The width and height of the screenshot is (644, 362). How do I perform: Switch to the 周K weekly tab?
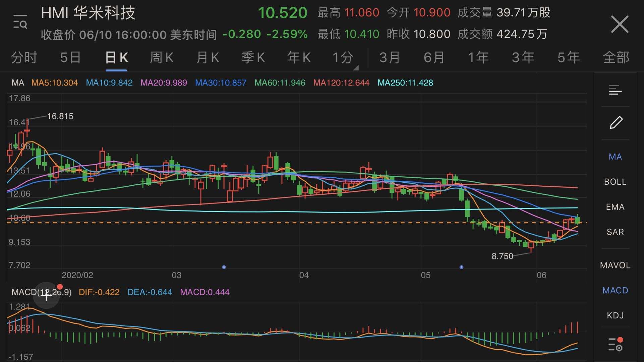161,58
